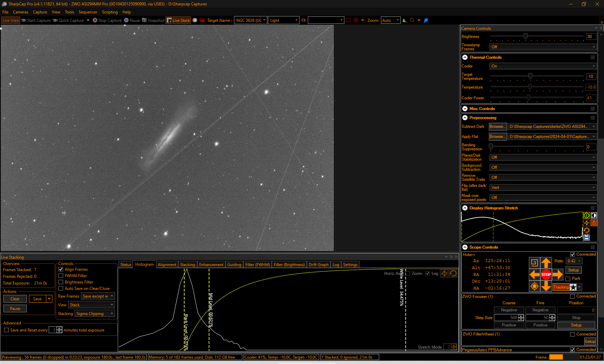Open the Flip Vert dropdown
Viewport: 604px width, 364px height.
[543, 188]
